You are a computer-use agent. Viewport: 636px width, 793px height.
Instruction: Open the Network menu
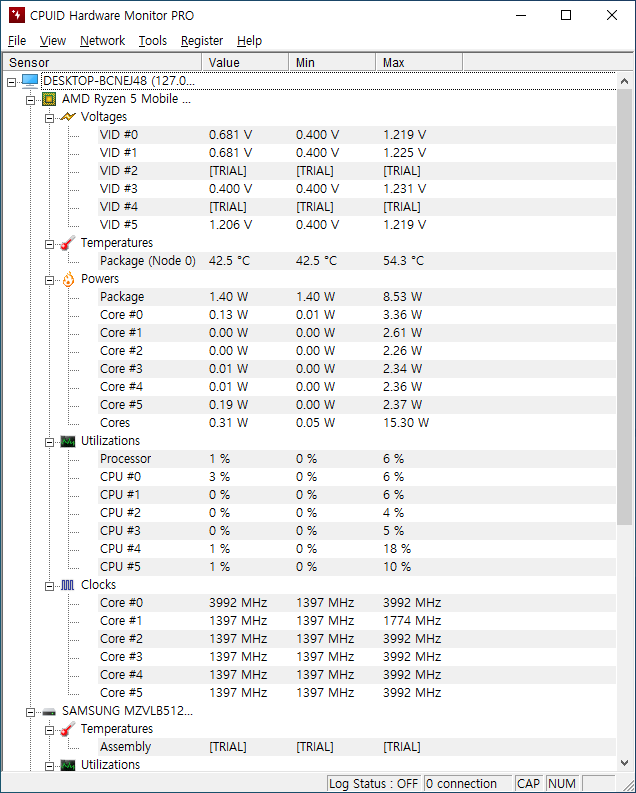click(102, 40)
